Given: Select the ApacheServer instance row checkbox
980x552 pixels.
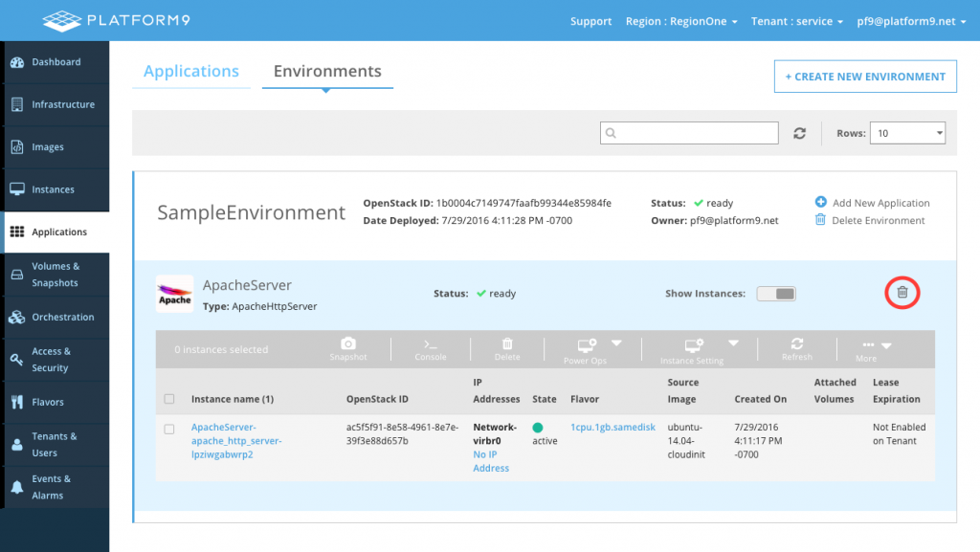Looking at the screenshot, I should pyautogui.click(x=169, y=430).
